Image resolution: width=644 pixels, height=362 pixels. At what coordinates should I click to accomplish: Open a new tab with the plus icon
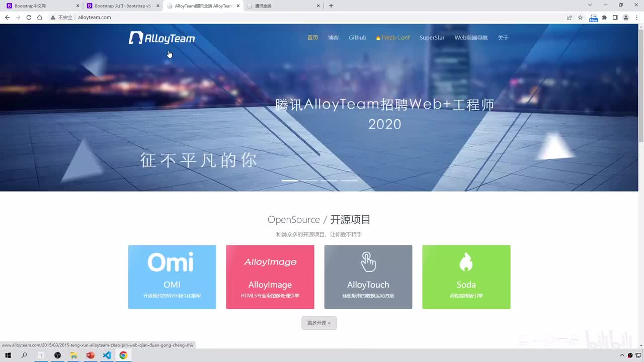(x=331, y=6)
